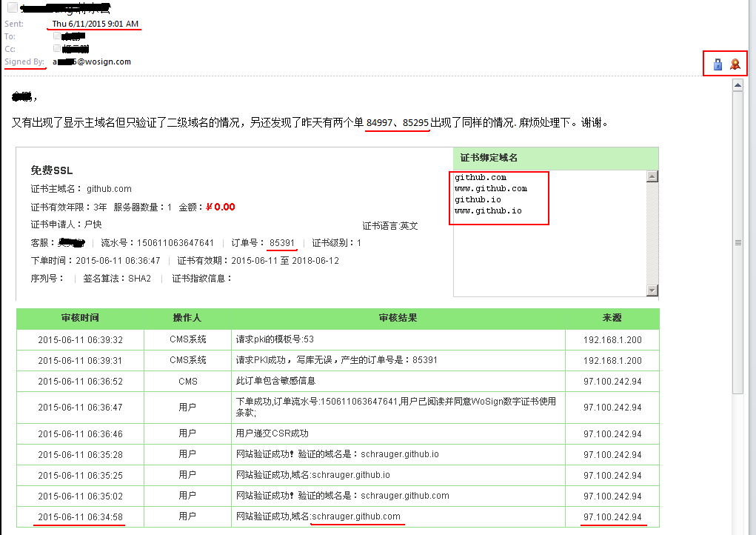Image resolution: width=756 pixels, height=535 pixels.
Task: Click the message pane vertical scrollbar thumb
Action: click(x=737, y=242)
